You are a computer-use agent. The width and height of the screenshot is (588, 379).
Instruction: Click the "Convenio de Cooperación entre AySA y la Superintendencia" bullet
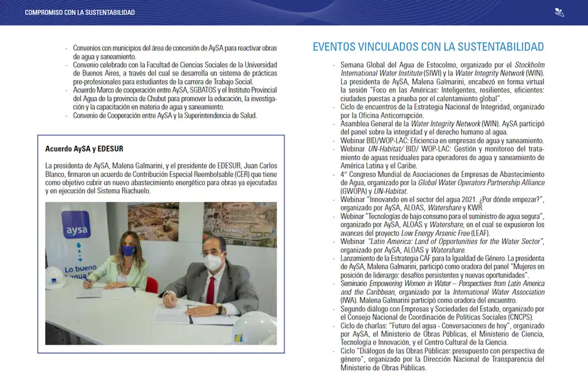pyautogui.click(x=165, y=116)
